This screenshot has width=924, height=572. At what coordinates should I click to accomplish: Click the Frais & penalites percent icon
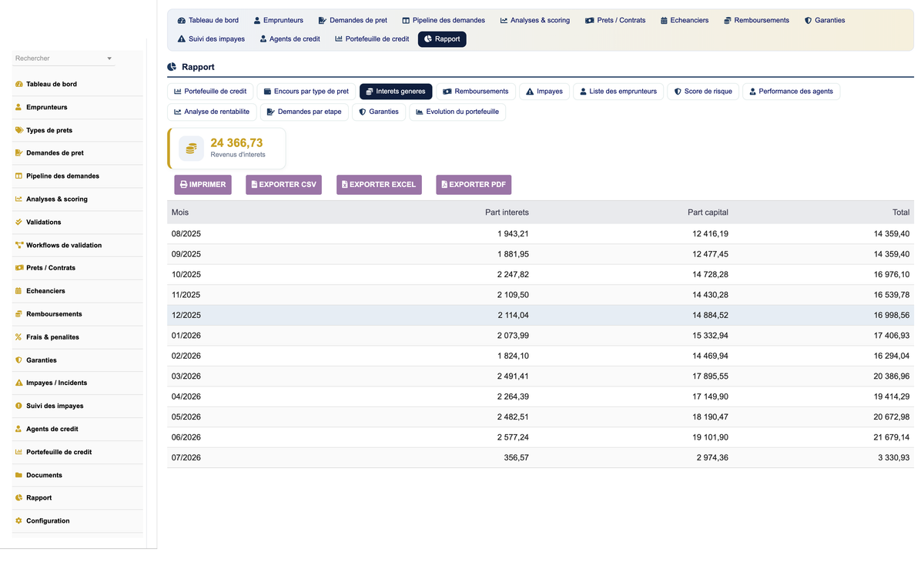[x=18, y=337]
